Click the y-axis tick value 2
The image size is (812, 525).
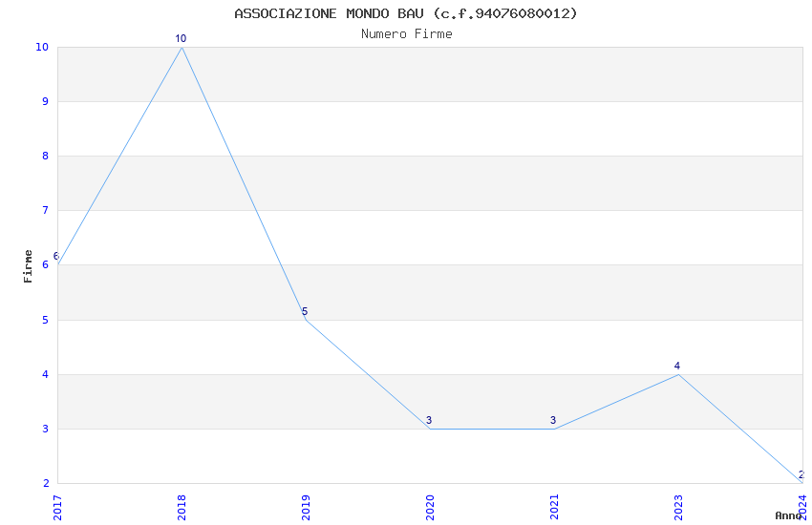tap(46, 483)
